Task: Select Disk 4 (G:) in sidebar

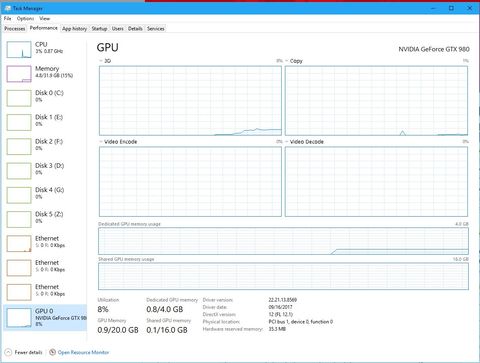Action: 45,195
